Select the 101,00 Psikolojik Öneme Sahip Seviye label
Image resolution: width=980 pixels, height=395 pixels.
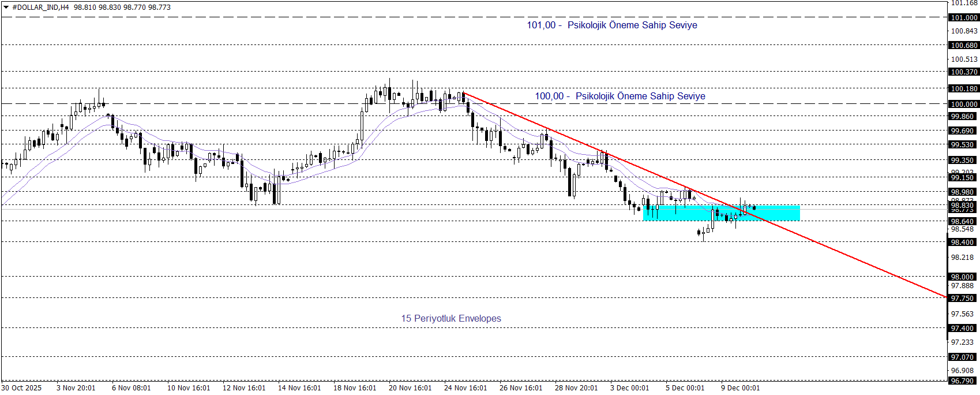click(611, 25)
